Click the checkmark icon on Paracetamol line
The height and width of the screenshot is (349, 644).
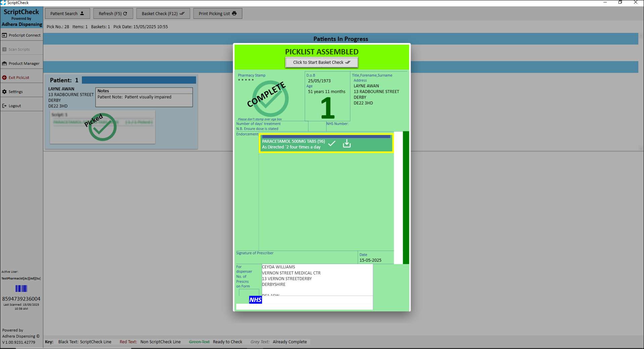click(x=332, y=143)
